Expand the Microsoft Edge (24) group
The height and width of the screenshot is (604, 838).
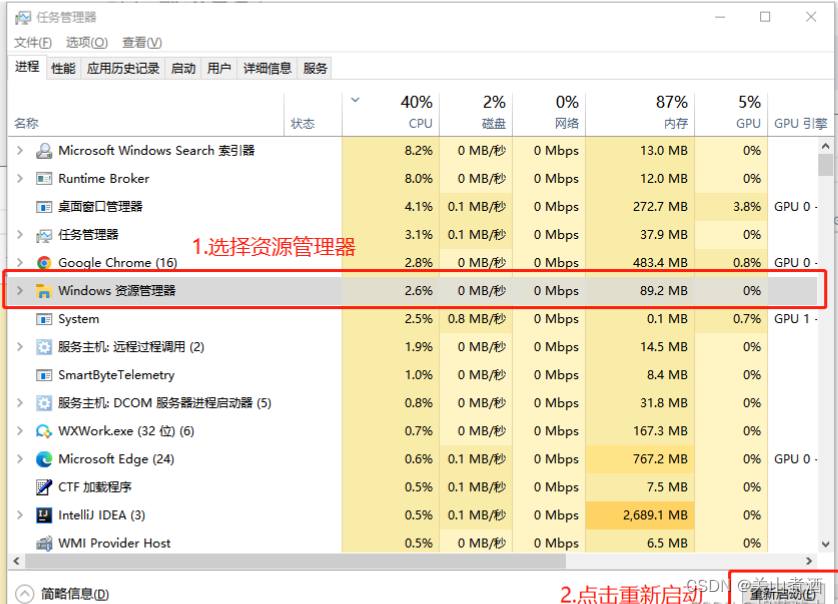(20, 459)
